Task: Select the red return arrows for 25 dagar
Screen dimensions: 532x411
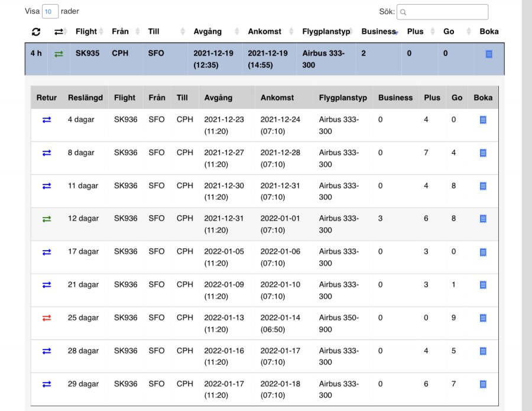Action: point(47,318)
